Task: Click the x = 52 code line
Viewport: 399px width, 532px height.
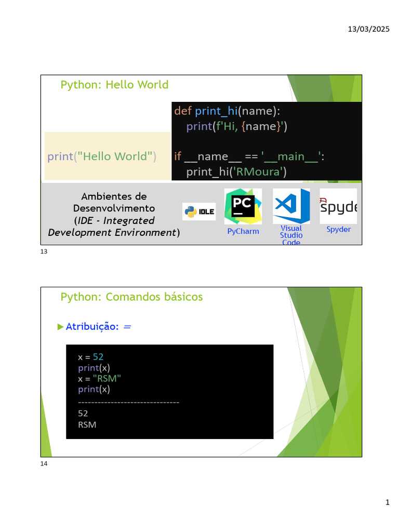Action: point(90,357)
